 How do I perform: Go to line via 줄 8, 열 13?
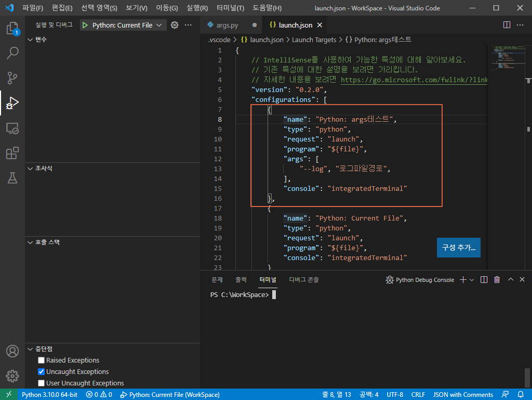[x=336, y=395]
